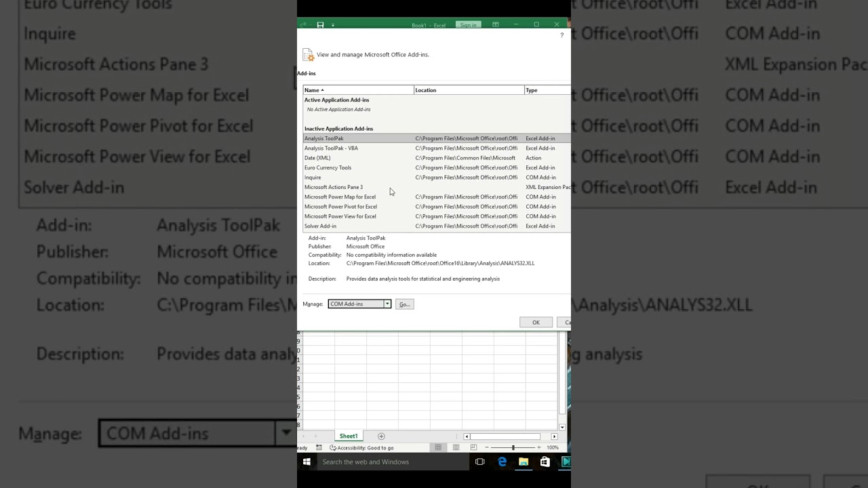Switch to Normal view icon
Image resolution: width=868 pixels, height=488 pixels.
pyautogui.click(x=438, y=447)
